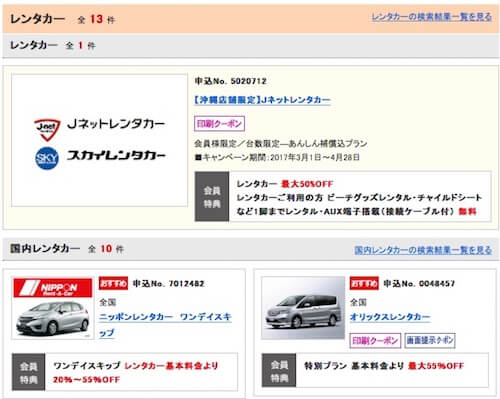Click the Jネットレンタカー logo image

pos(99,140)
